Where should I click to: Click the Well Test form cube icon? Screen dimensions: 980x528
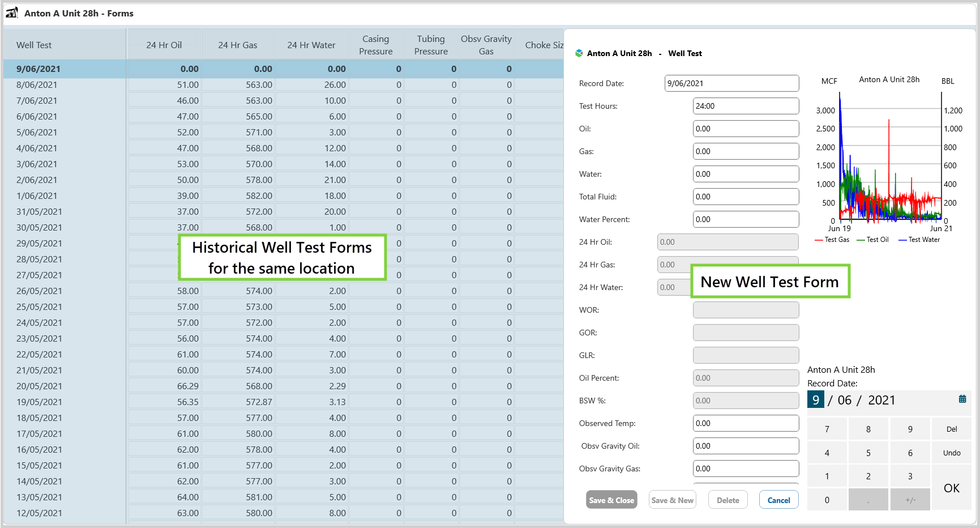579,53
